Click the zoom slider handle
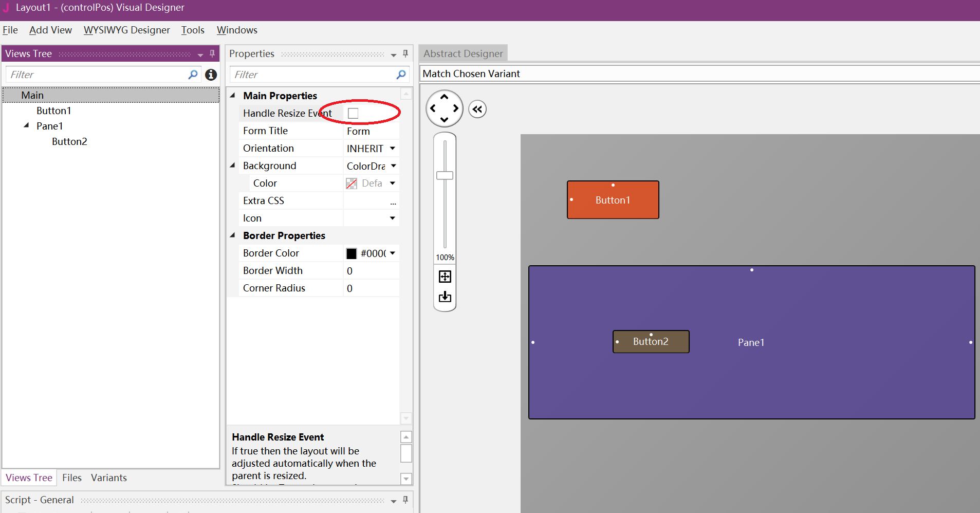The height and width of the screenshot is (513, 980). pyautogui.click(x=445, y=175)
